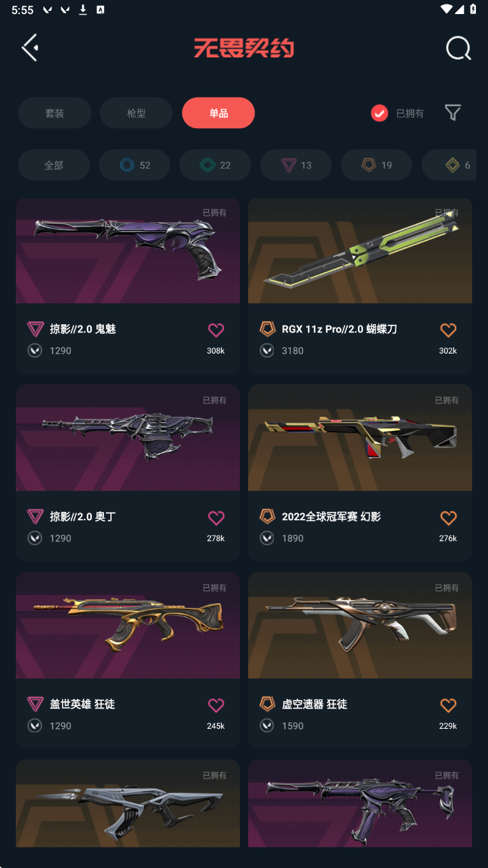Like the 2022全球冠军赛 幻影 skin
This screenshot has width=488, height=868.
(448, 518)
